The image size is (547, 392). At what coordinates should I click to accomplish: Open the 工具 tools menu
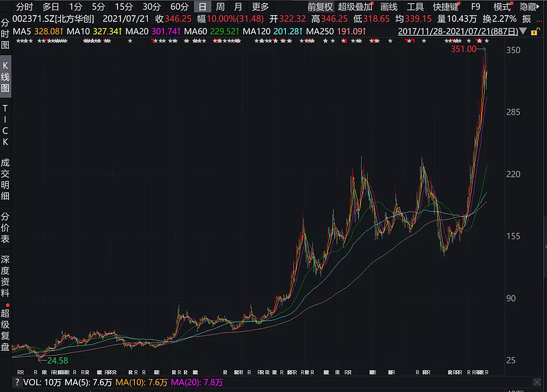(x=415, y=7)
